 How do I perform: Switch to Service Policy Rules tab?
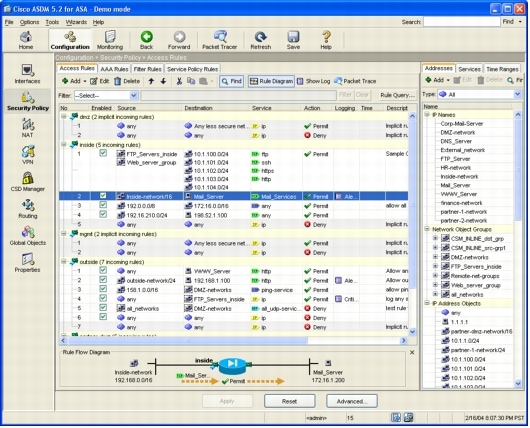[192, 69]
